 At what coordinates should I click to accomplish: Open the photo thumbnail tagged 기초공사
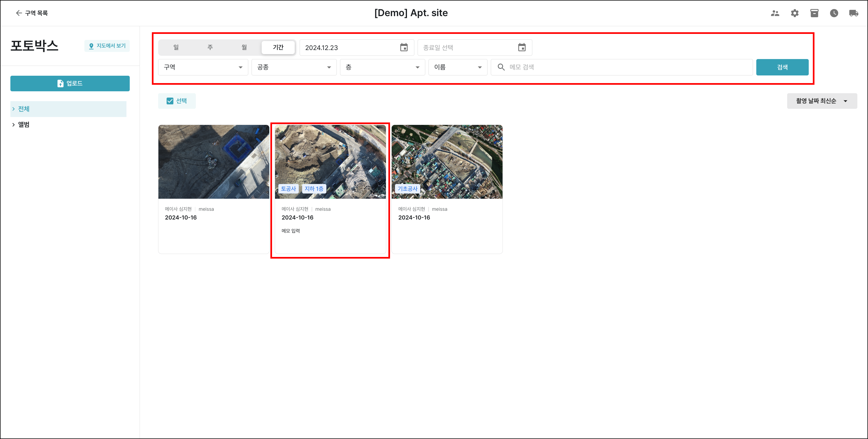coord(447,162)
